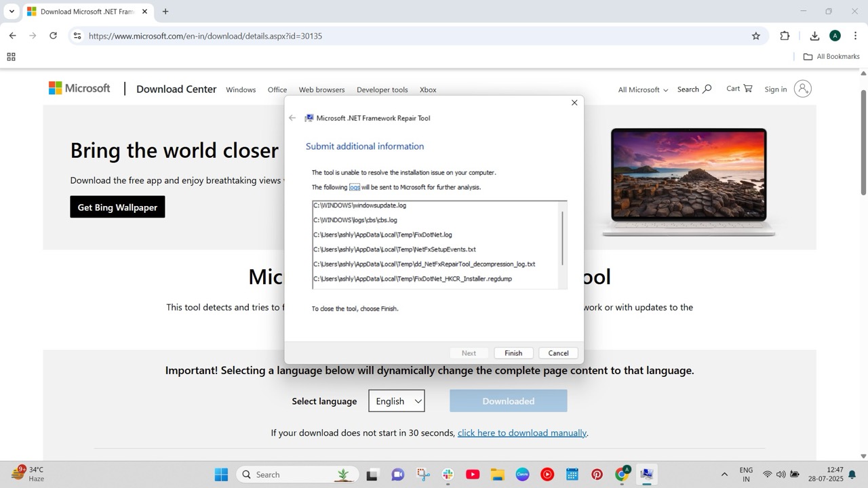Launch YouTube from the taskbar
868x488 pixels.
472,474
